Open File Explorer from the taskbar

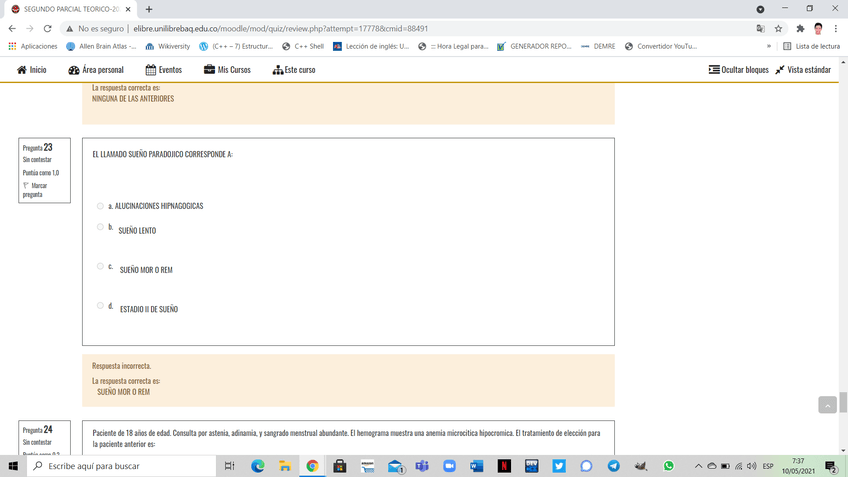pos(285,466)
